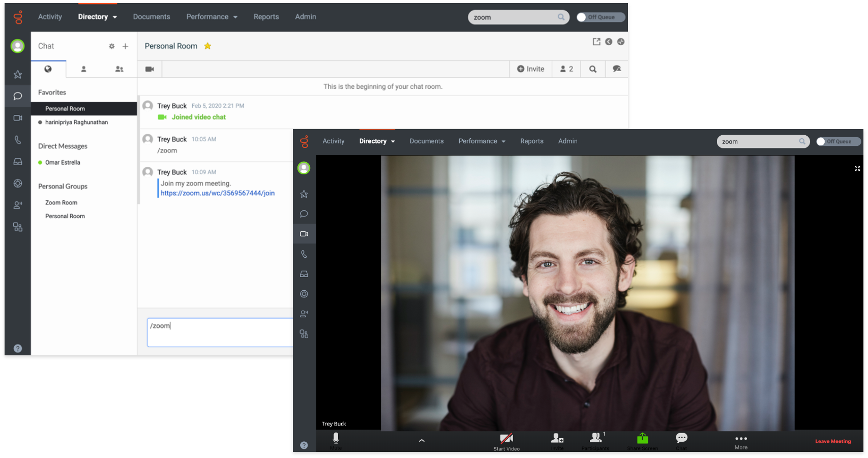The height and width of the screenshot is (458, 868).
Task: Open Favorites star icon in back window sidebar
Action: click(18, 75)
